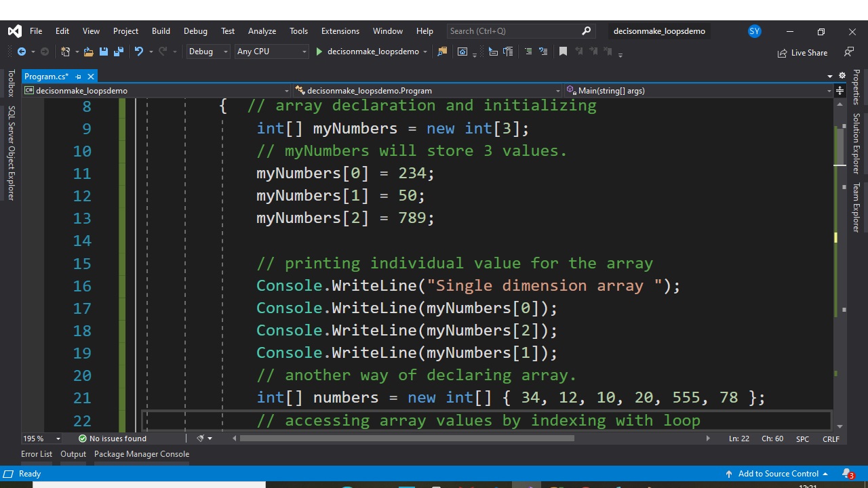Undo the last edit
The width and height of the screenshot is (868, 488).
(x=139, y=52)
